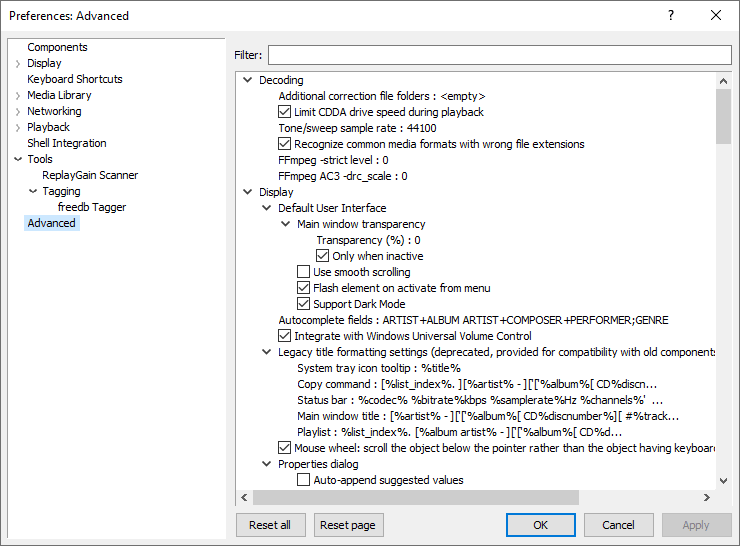Screen dimensions: 740x546
Task: Collapse the Tools tree node
Action: click(18, 159)
